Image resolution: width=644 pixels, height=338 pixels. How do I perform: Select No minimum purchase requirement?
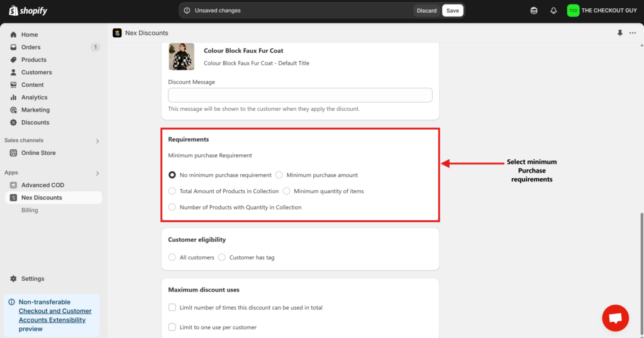coord(172,175)
